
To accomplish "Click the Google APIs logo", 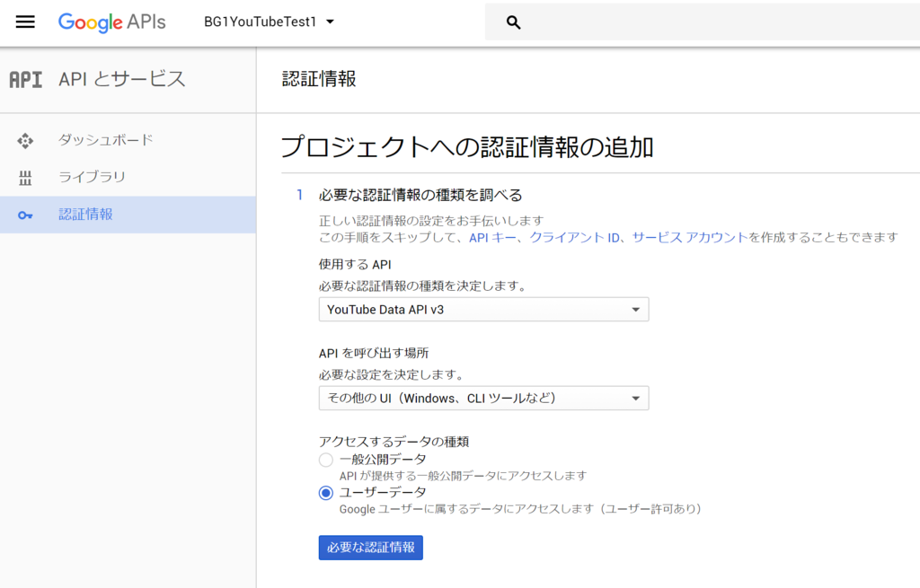I will 111,22.
